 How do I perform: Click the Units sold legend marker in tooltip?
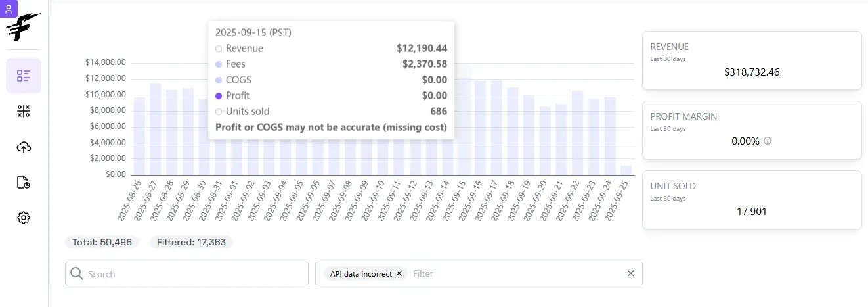pos(219,112)
